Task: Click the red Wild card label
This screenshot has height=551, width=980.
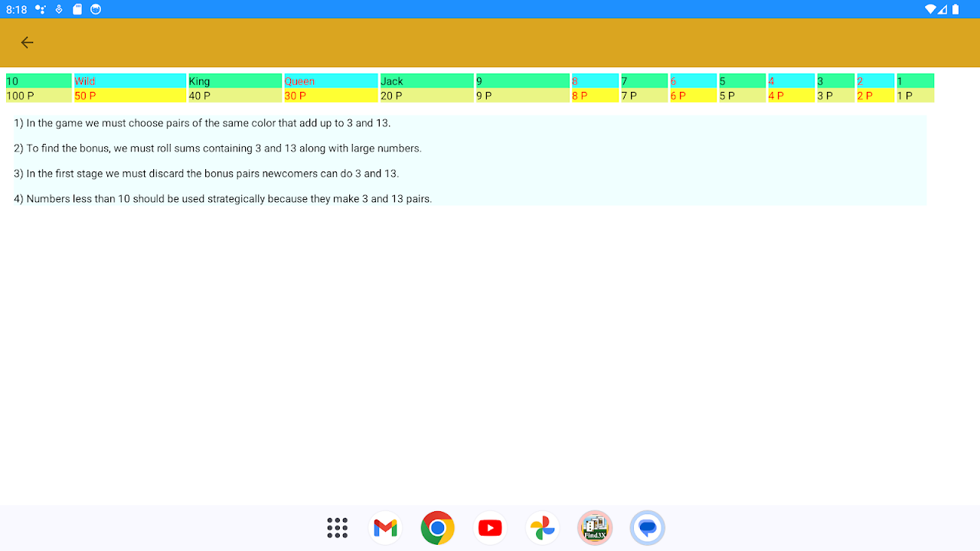Action: pyautogui.click(x=85, y=81)
